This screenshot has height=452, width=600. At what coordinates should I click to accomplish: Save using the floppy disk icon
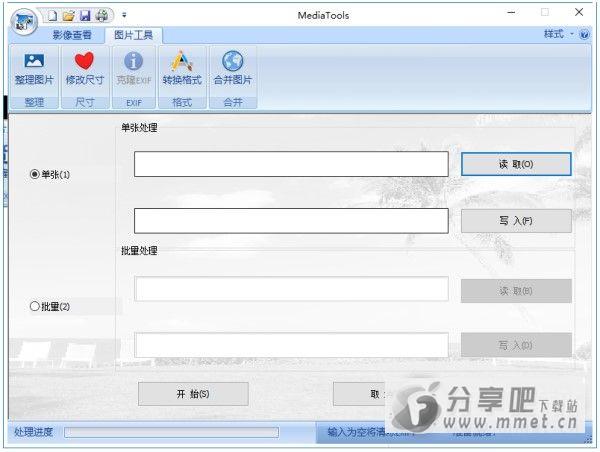(85, 16)
